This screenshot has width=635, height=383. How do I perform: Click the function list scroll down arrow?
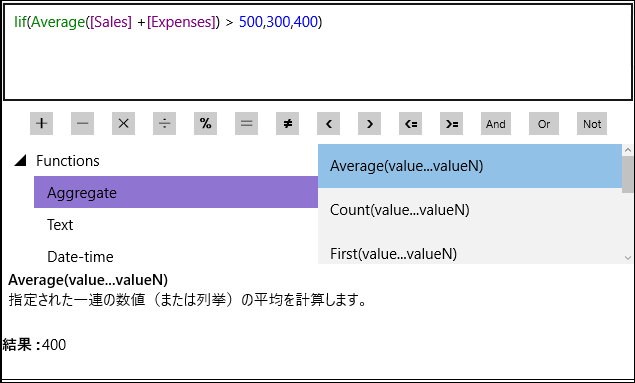(628, 257)
